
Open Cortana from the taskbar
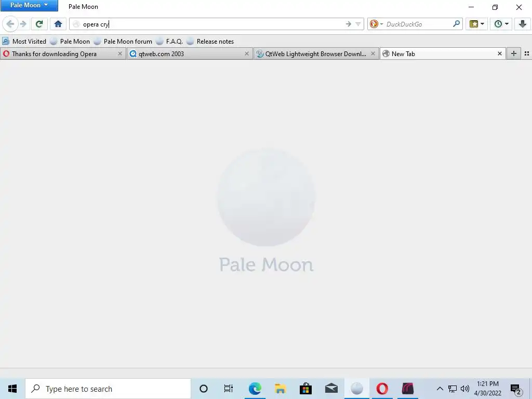pyautogui.click(x=204, y=389)
